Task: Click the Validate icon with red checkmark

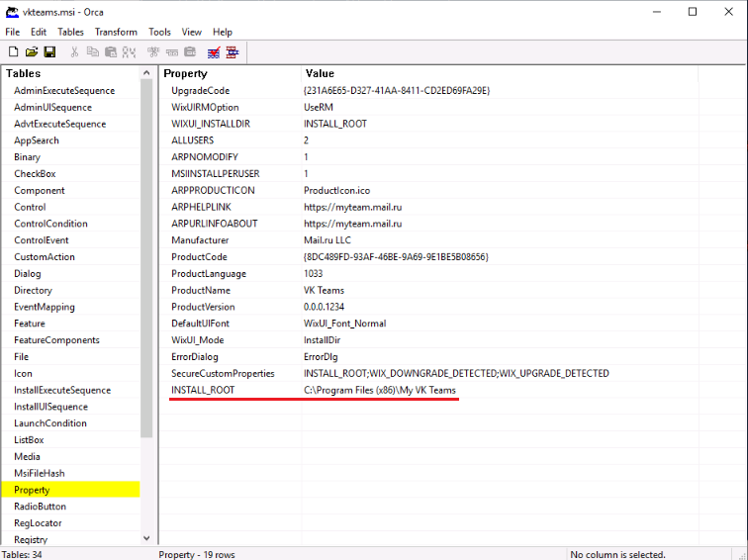Action: [213, 51]
